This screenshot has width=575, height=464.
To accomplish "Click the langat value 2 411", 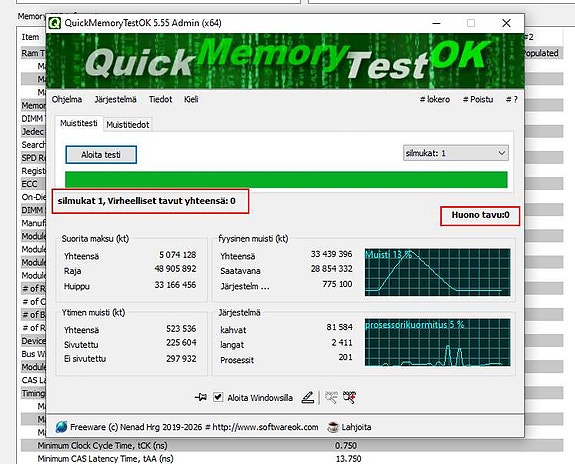I will pyautogui.click(x=342, y=343).
